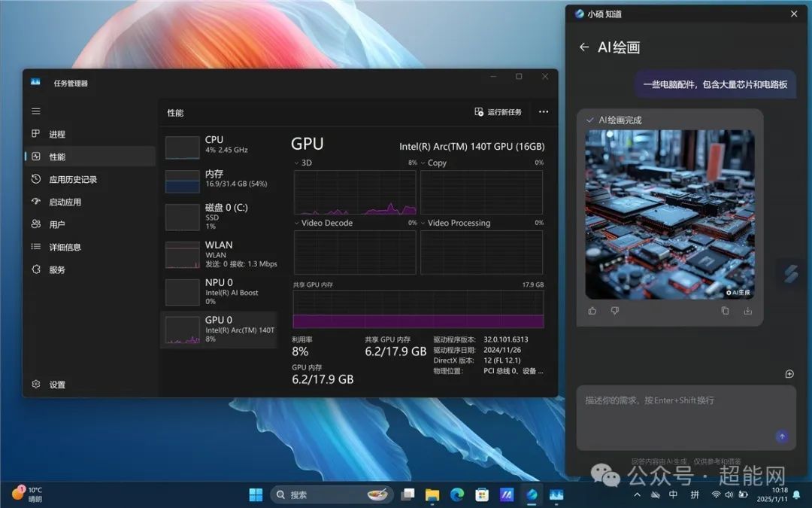The width and height of the screenshot is (812, 508).
Task: Click driver version 32.0.101.6313 text
Action: tap(506, 339)
